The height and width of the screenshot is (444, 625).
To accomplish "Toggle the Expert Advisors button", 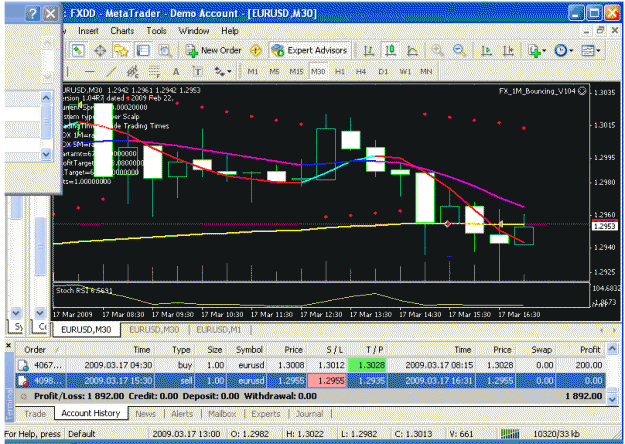I will [309, 51].
